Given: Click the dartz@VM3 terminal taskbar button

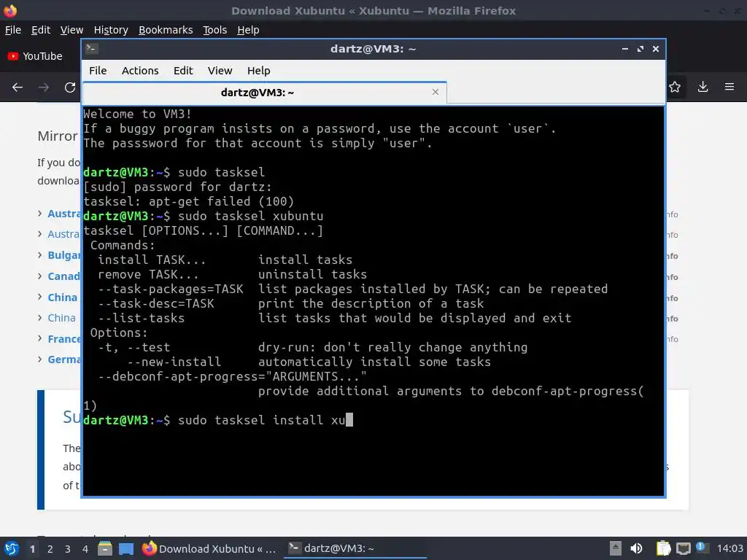Looking at the screenshot, I should point(355,548).
